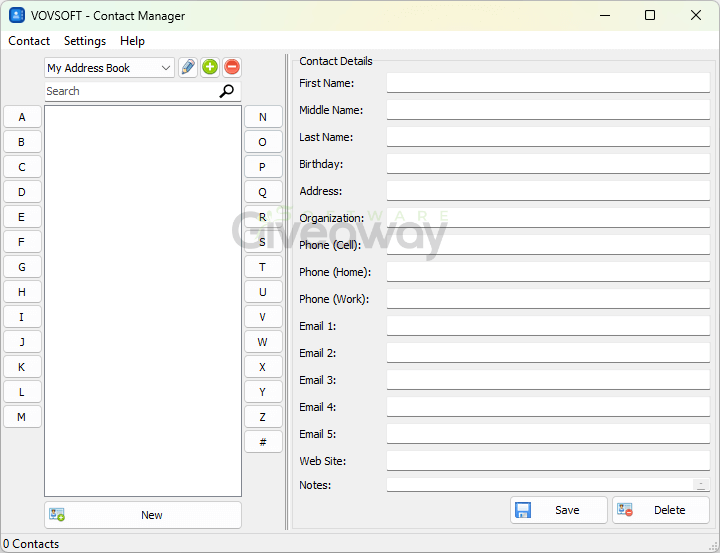Filter contacts by letter C
This screenshot has width=720, height=553.
tap(22, 167)
